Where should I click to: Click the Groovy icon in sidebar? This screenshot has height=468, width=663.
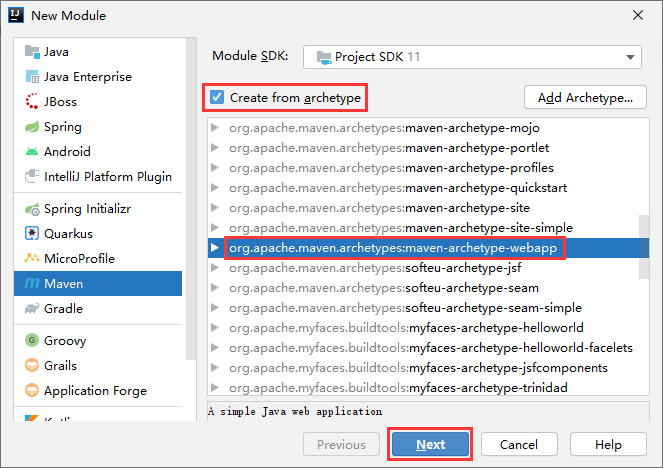(32, 340)
